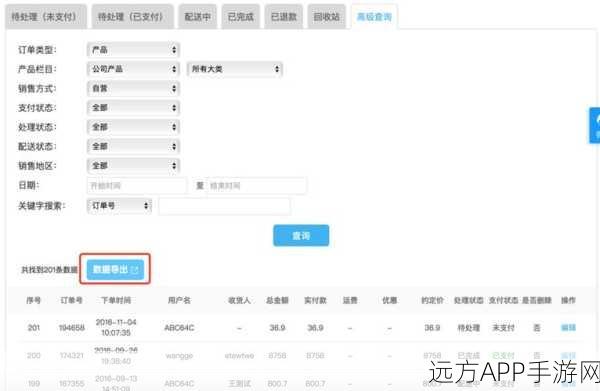
Task: Click the 数据导出 export button
Action: coord(115,270)
